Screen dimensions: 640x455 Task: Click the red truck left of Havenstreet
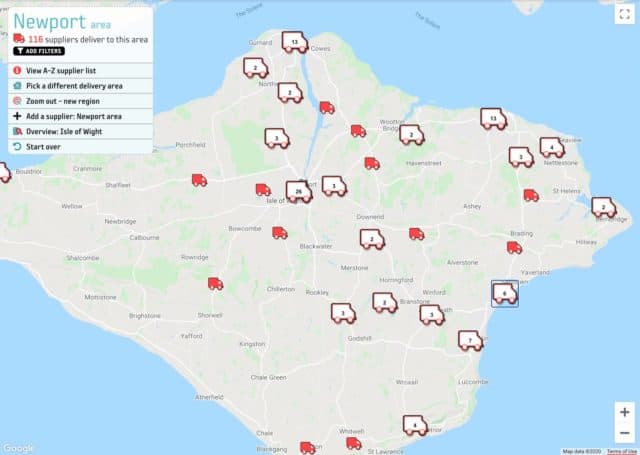click(x=372, y=163)
